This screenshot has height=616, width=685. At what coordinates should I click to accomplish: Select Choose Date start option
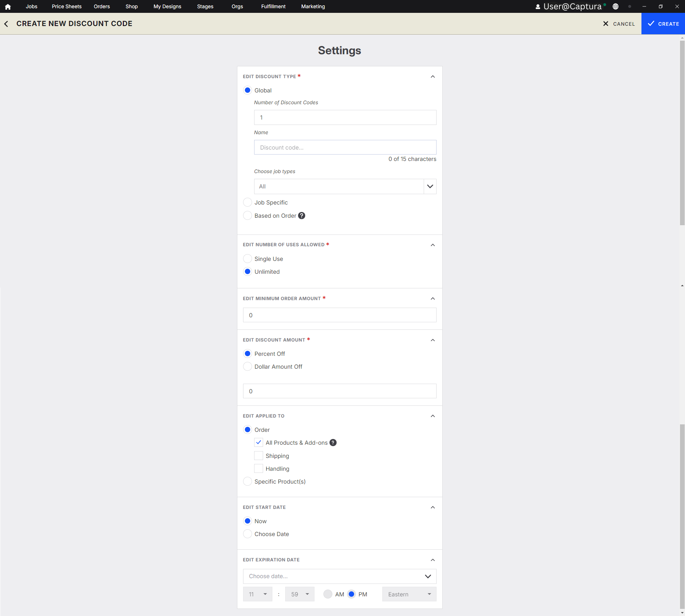pyautogui.click(x=247, y=534)
